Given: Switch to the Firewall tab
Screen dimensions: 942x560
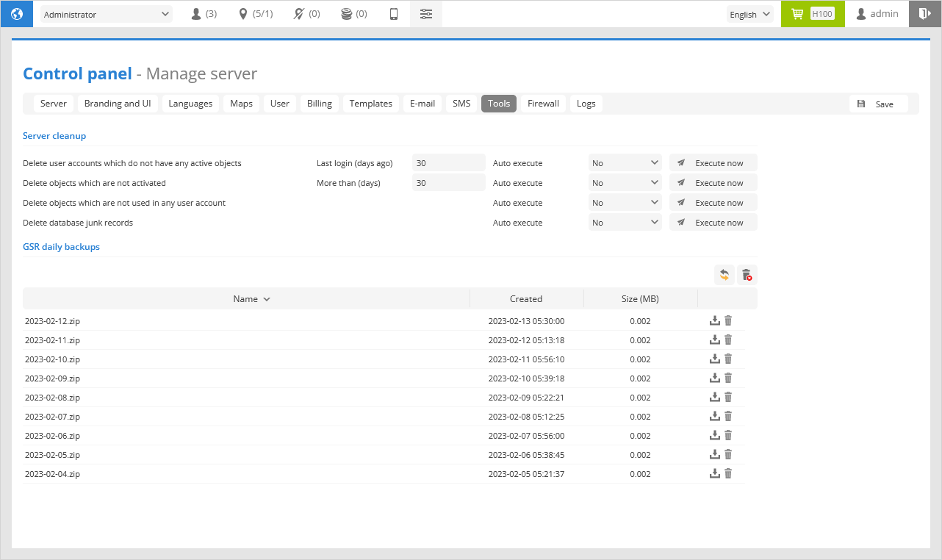Looking at the screenshot, I should click(544, 104).
